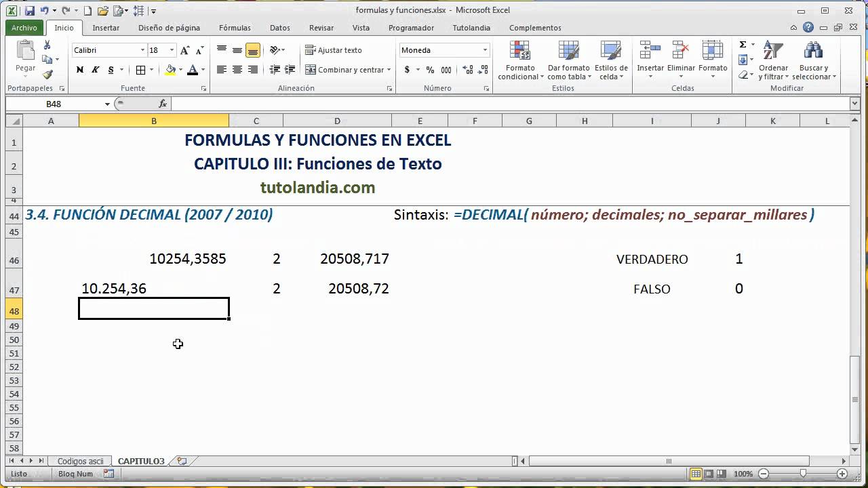Decrease the font size
868x488 pixels.
(199, 50)
